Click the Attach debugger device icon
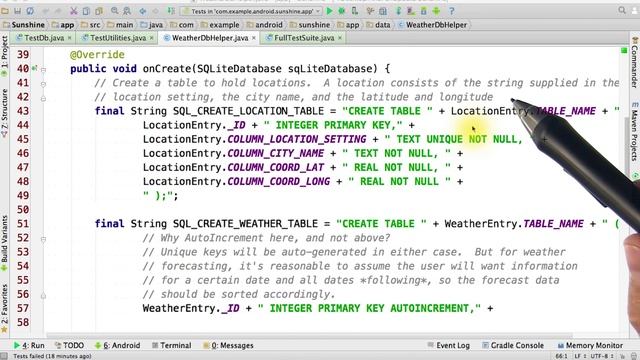The image size is (640, 360). 354,11
